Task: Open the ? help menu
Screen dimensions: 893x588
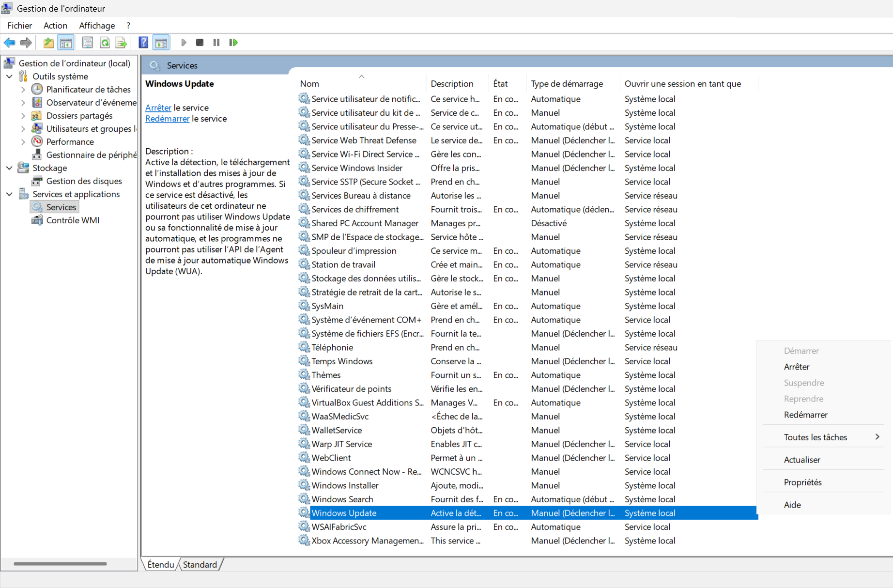Action: [x=128, y=26]
